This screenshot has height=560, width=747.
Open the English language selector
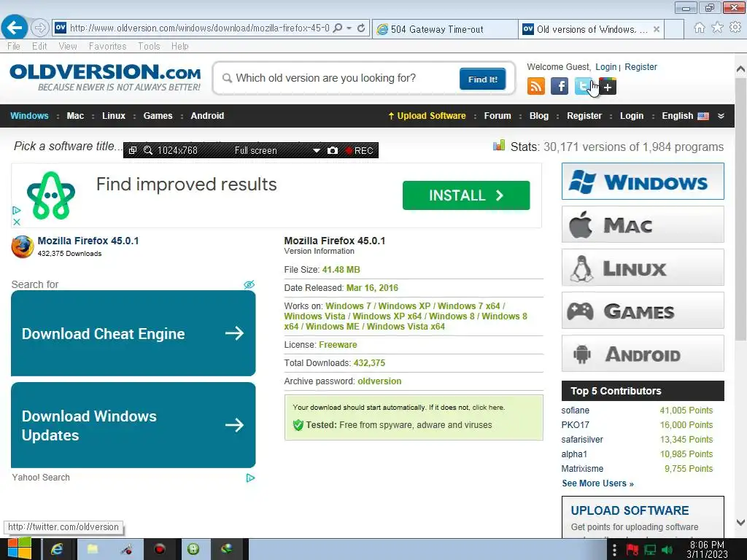685,116
